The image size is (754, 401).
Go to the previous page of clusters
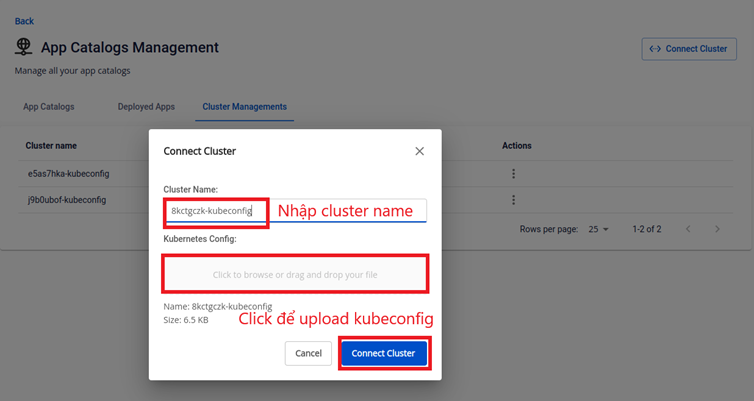(x=687, y=229)
